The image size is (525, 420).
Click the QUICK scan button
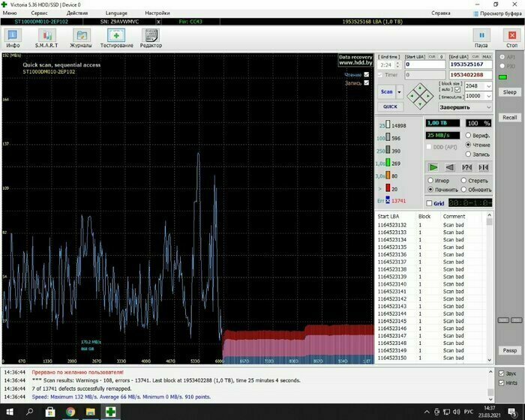[389, 106]
